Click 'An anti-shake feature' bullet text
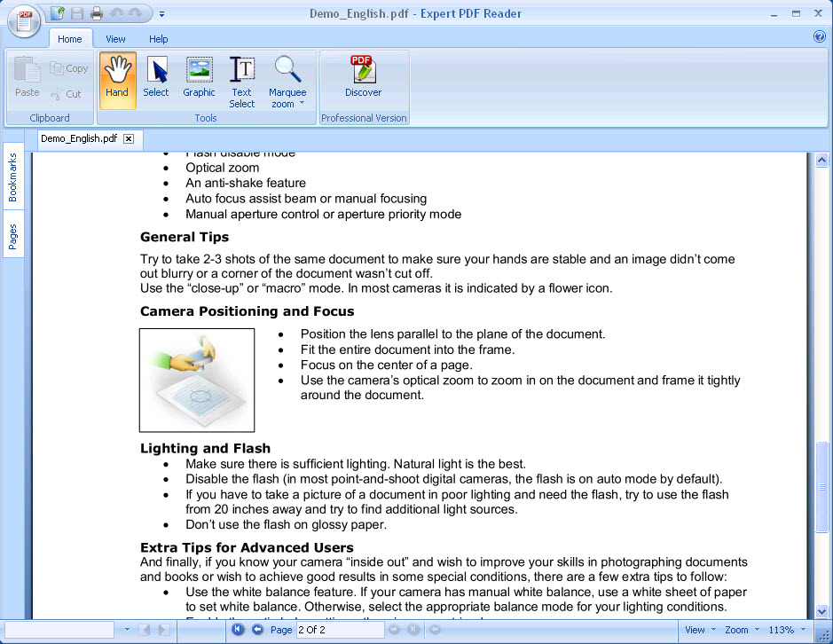Image resolution: width=833 pixels, height=644 pixels. (246, 184)
